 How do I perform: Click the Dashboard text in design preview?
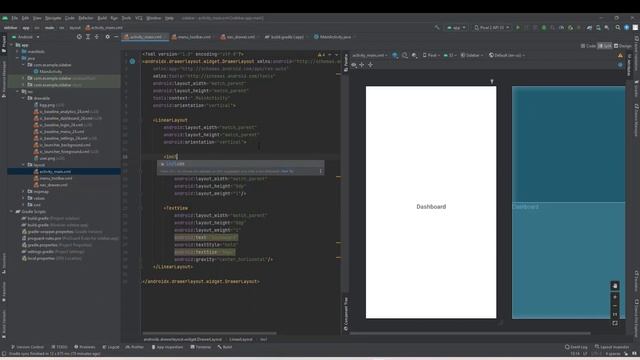[x=431, y=207]
